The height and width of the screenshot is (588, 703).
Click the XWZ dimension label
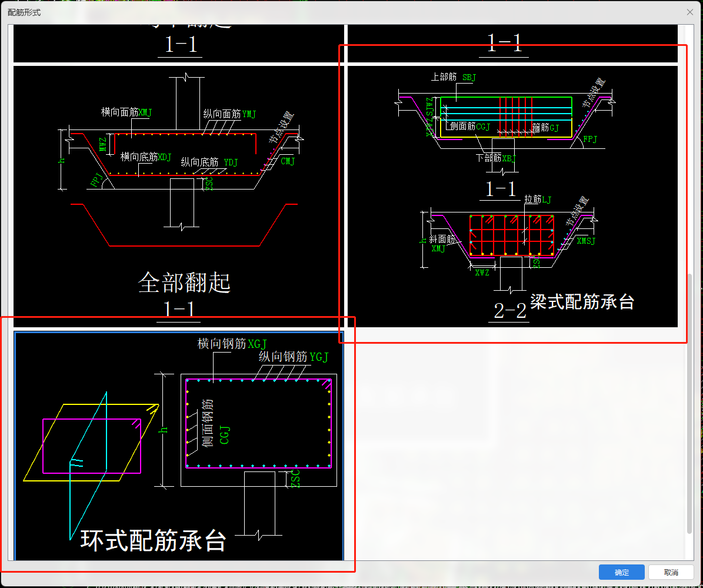(482, 273)
